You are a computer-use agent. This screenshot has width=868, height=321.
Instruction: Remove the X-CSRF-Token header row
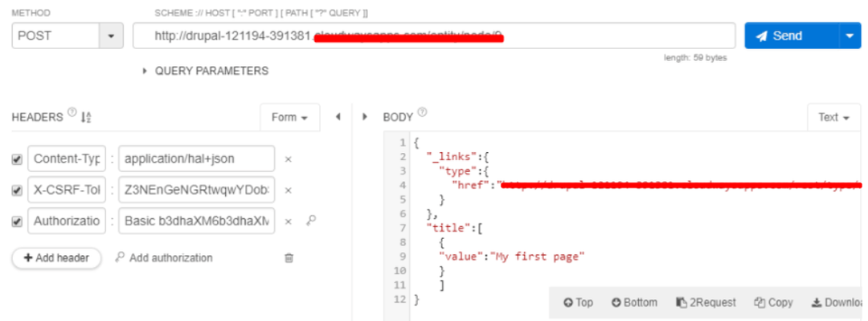click(288, 190)
